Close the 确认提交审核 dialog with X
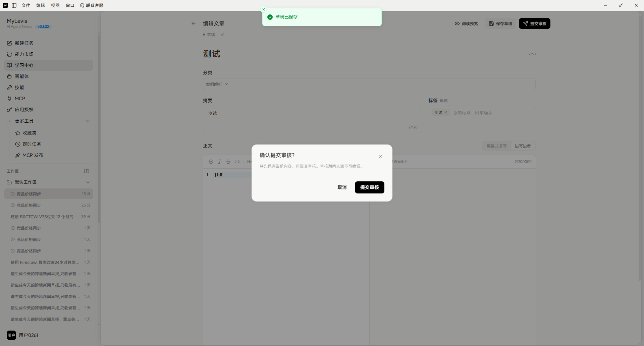Image resolution: width=644 pixels, height=346 pixels. click(x=380, y=157)
